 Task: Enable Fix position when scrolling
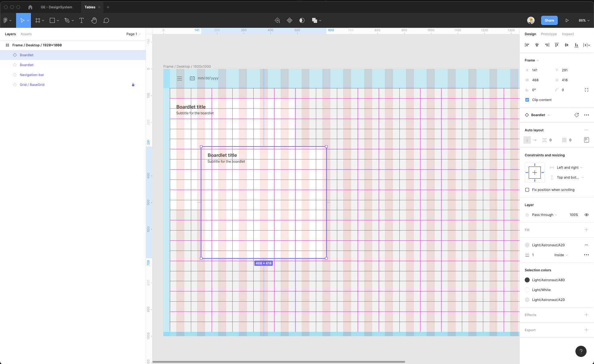(x=527, y=190)
